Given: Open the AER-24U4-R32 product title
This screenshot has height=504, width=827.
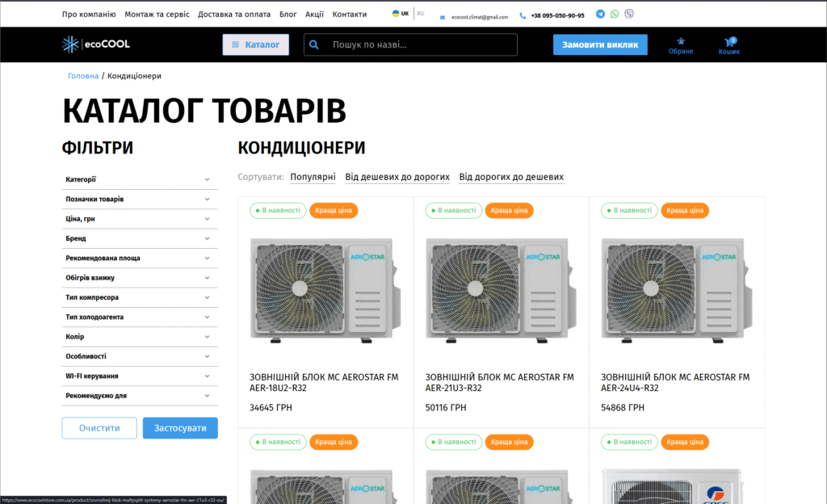Looking at the screenshot, I should pos(675,383).
